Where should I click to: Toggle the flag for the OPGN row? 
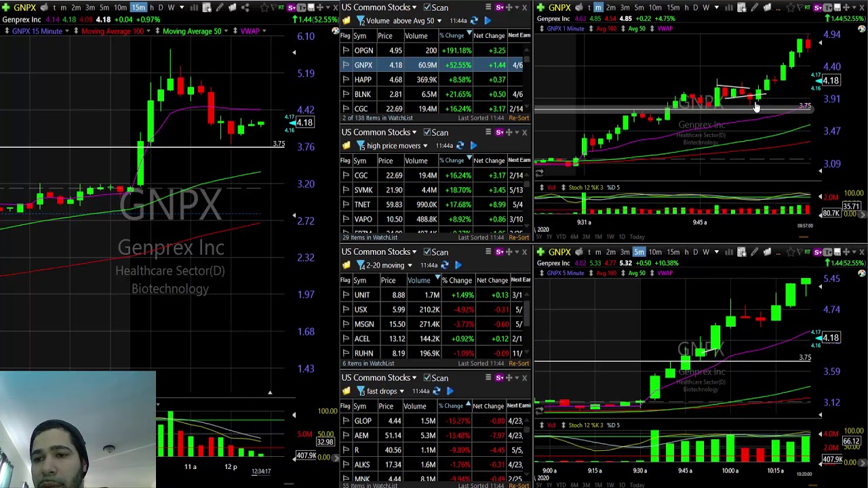click(x=346, y=50)
